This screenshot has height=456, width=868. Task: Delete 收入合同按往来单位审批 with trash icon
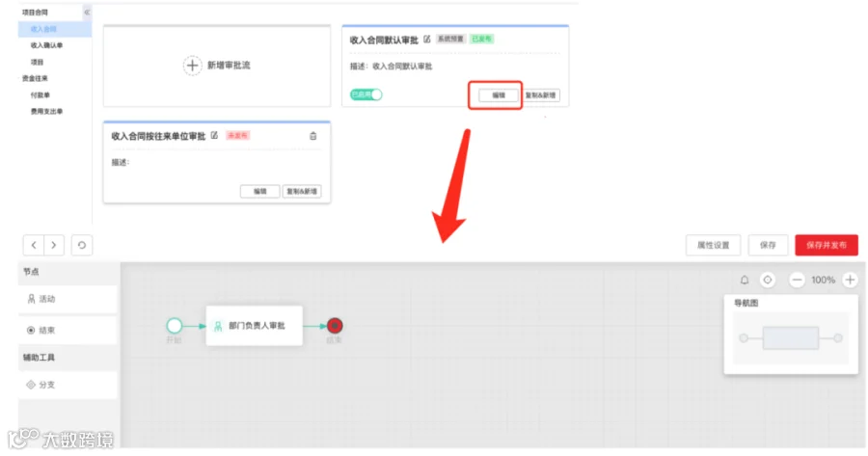click(x=312, y=136)
